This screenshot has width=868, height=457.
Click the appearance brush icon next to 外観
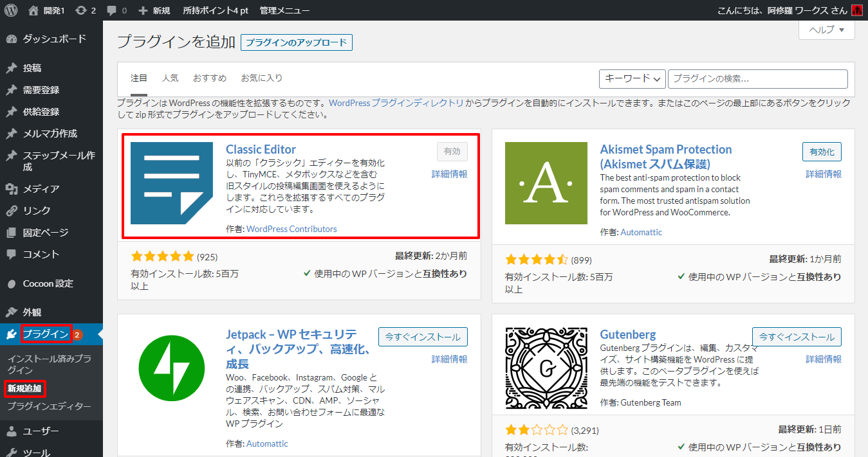click(11, 312)
